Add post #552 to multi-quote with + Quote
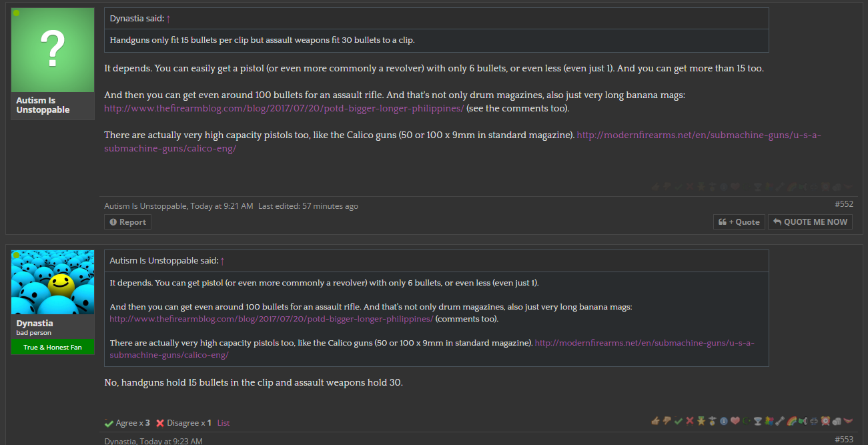Screen dimensions: 868x445 click(x=739, y=222)
